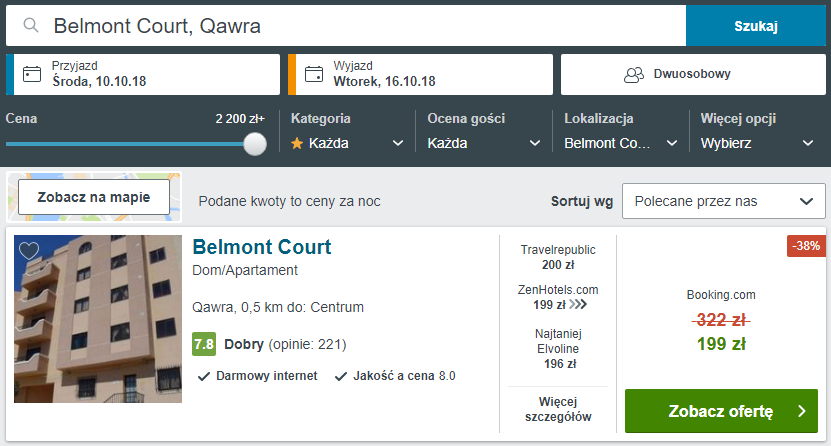This screenshot has height=446, width=831.
Task: Open the Lokalizacja dropdown
Action: 621,143
